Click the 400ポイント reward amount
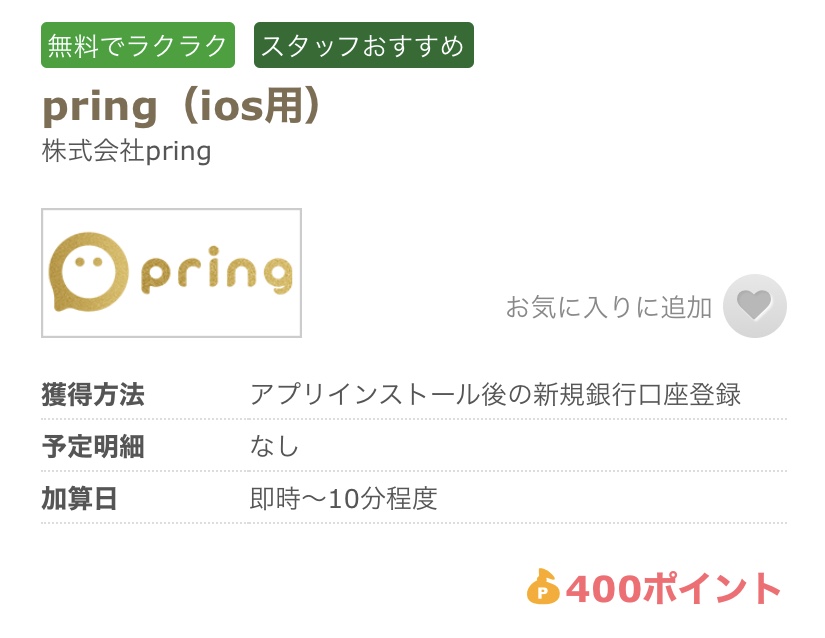This screenshot has width=825, height=638. point(673,589)
